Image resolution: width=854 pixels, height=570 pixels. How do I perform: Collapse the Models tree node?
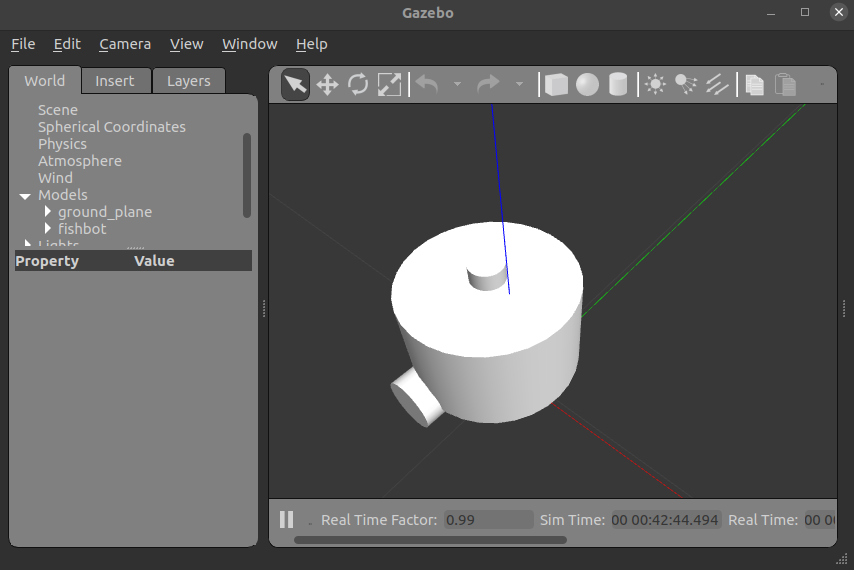[x=25, y=196]
